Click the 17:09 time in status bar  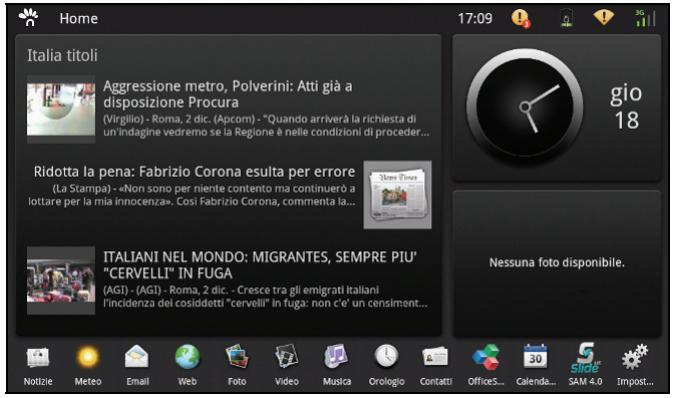coord(475,18)
